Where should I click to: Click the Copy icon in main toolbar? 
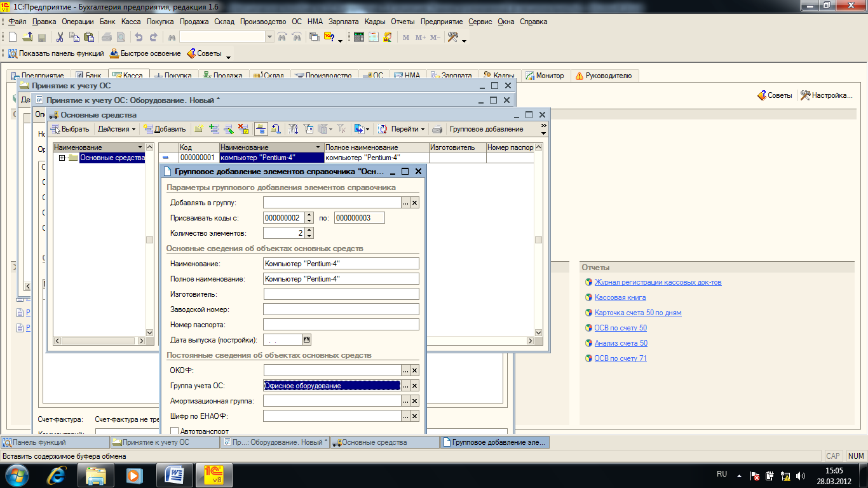tap(74, 37)
